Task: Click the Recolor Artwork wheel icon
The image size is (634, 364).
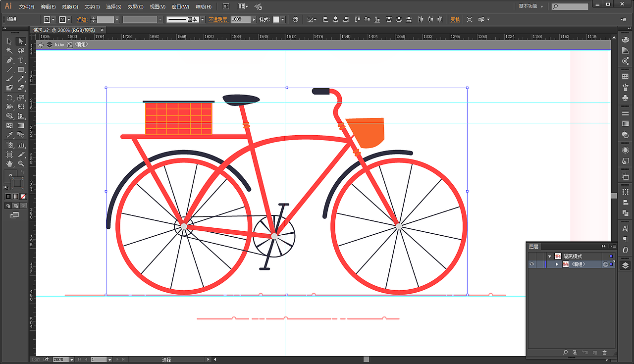Action: (296, 19)
